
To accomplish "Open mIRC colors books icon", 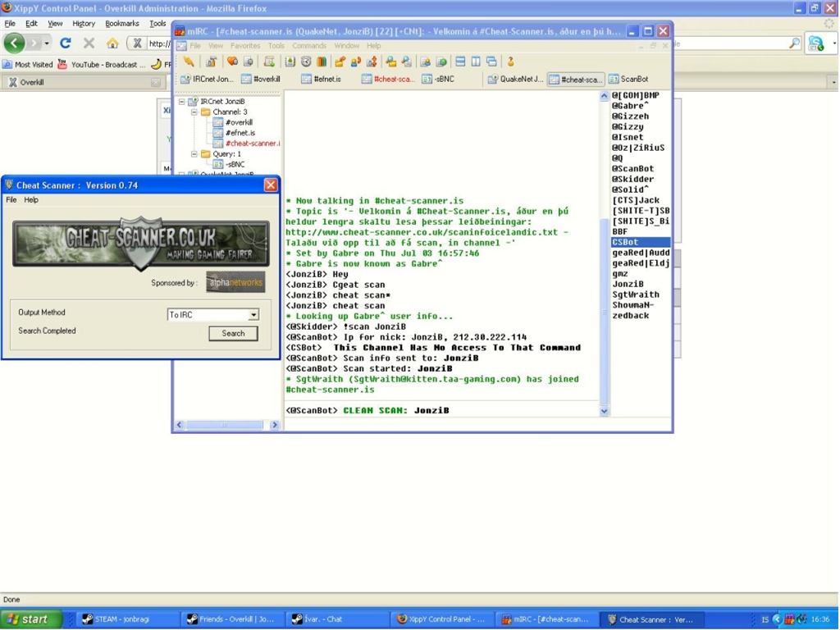I will coord(322,62).
